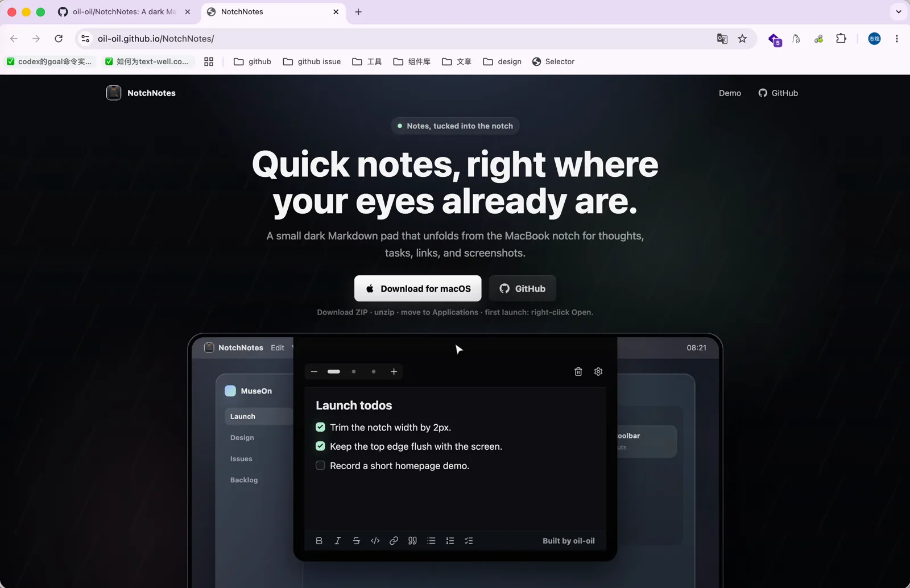Open the github issue bookmark folder
910x588 pixels.
pyautogui.click(x=312, y=61)
